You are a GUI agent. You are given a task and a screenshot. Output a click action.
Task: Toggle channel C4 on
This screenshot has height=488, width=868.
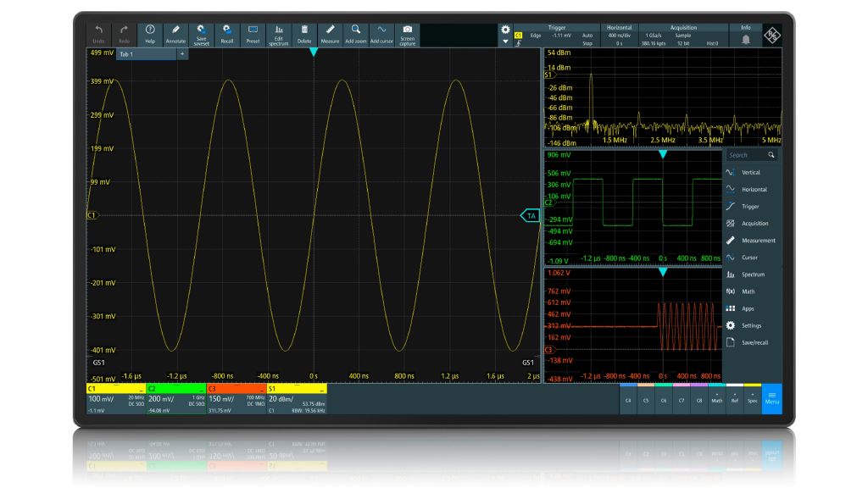coord(628,400)
